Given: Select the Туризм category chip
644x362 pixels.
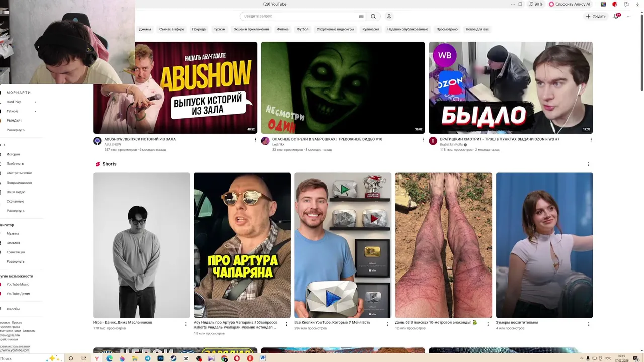Looking at the screenshot, I should pos(219,29).
